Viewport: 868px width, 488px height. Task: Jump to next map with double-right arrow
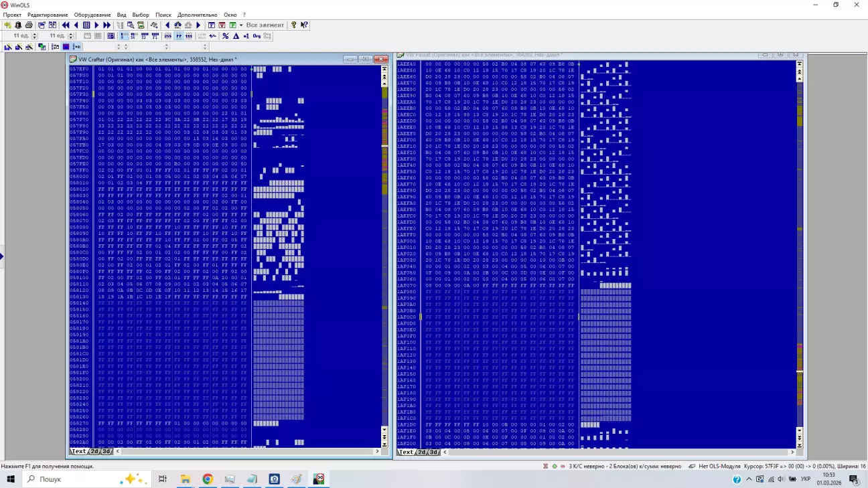106,25
